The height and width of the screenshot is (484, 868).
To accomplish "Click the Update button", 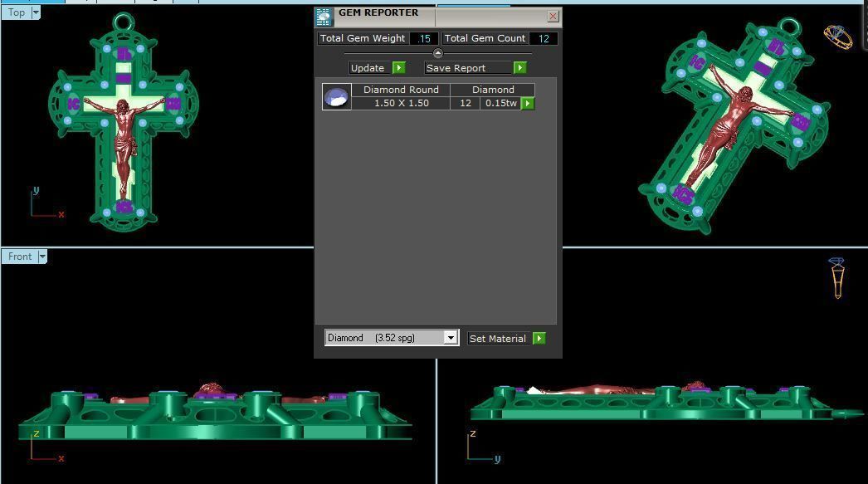I will point(370,68).
